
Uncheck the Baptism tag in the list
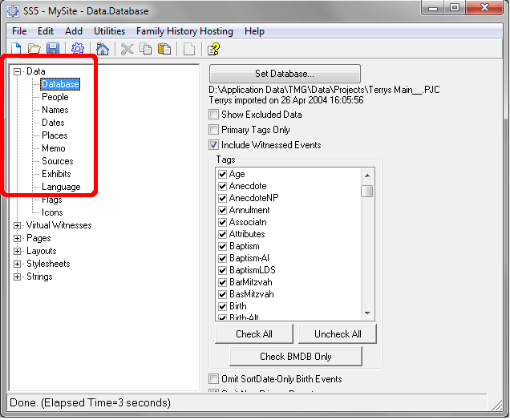[223, 246]
